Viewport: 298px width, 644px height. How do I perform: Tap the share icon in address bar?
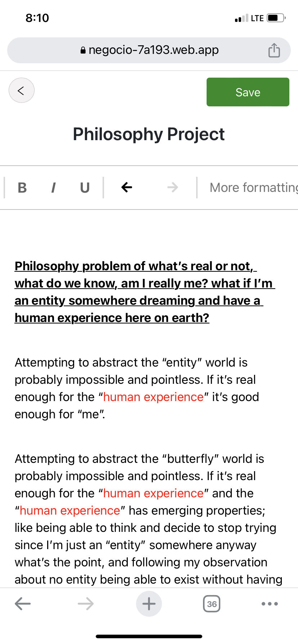point(274,50)
